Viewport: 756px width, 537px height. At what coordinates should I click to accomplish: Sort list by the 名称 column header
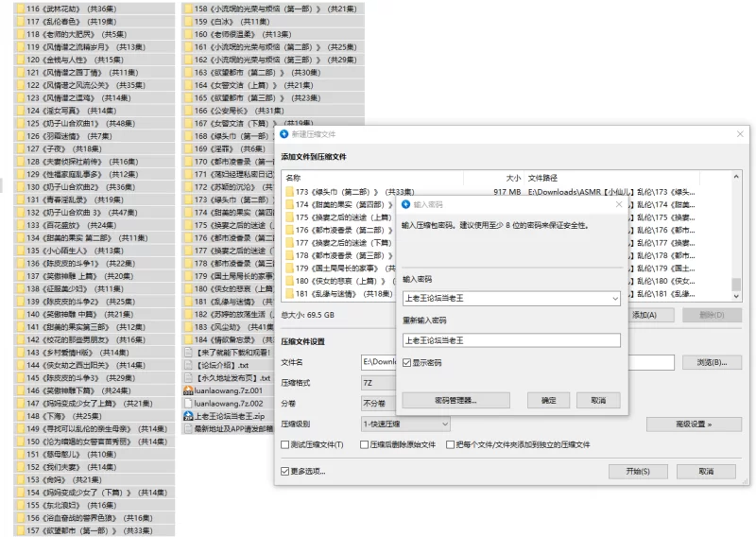click(x=294, y=177)
